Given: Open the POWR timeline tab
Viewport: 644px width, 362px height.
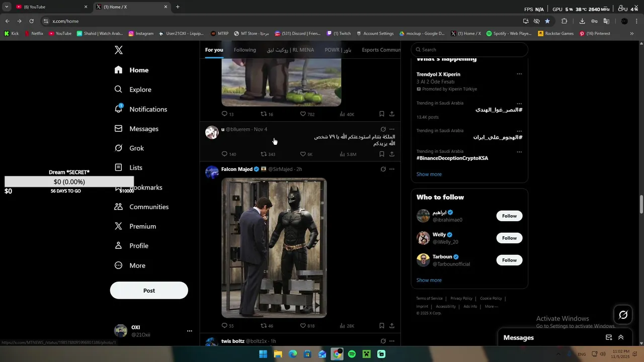Looking at the screenshot, I should click(x=338, y=50).
